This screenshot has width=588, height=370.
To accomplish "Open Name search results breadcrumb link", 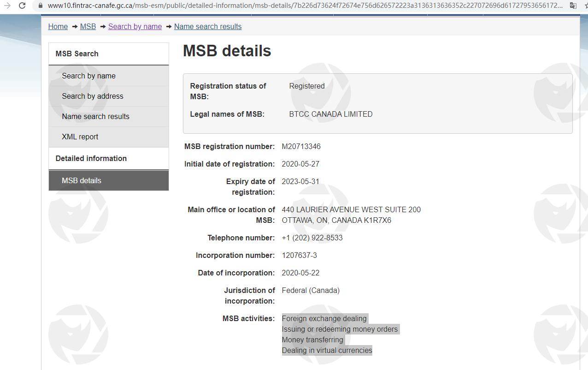I will coord(208,27).
